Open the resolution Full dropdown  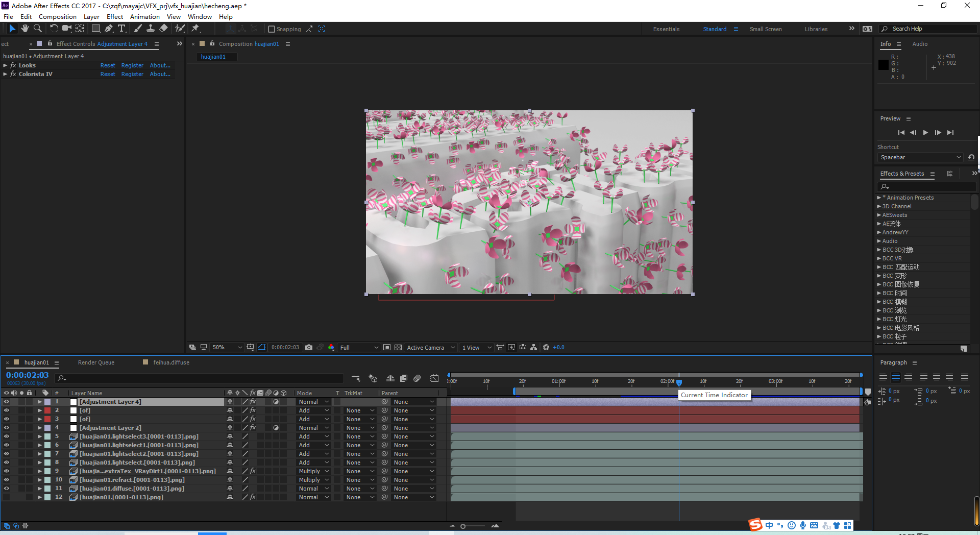(x=359, y=347)
